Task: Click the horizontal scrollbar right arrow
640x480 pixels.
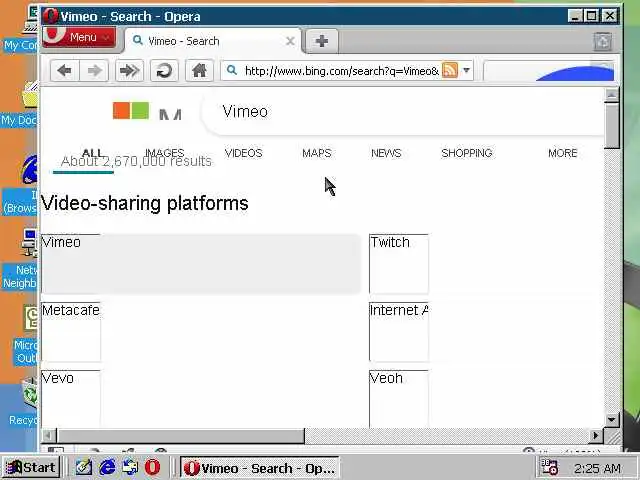Action: click(x=596, y=436)
